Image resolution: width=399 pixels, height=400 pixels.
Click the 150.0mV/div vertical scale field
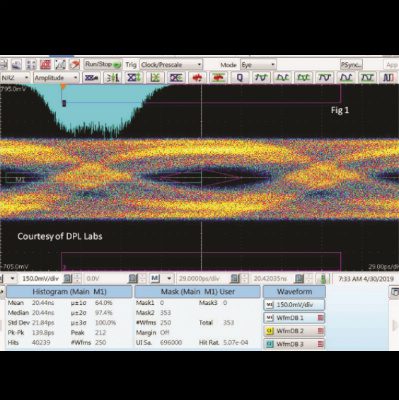(41, 278)
